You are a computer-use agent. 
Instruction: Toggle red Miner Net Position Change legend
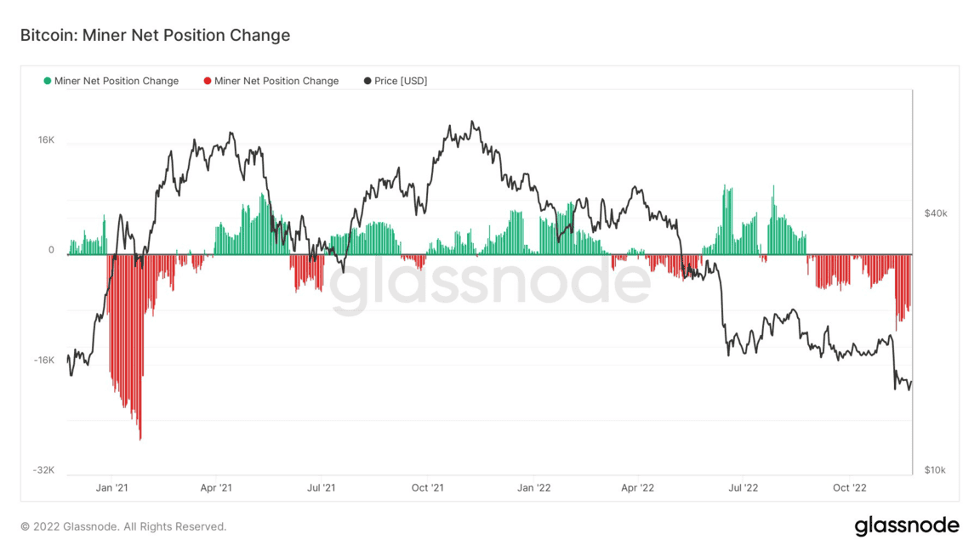[x=276, y=81]
